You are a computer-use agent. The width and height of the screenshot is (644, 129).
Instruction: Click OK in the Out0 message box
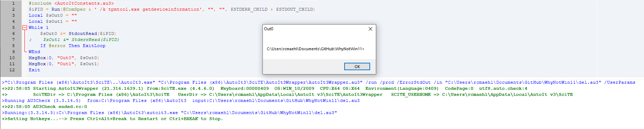pos(357,67)
